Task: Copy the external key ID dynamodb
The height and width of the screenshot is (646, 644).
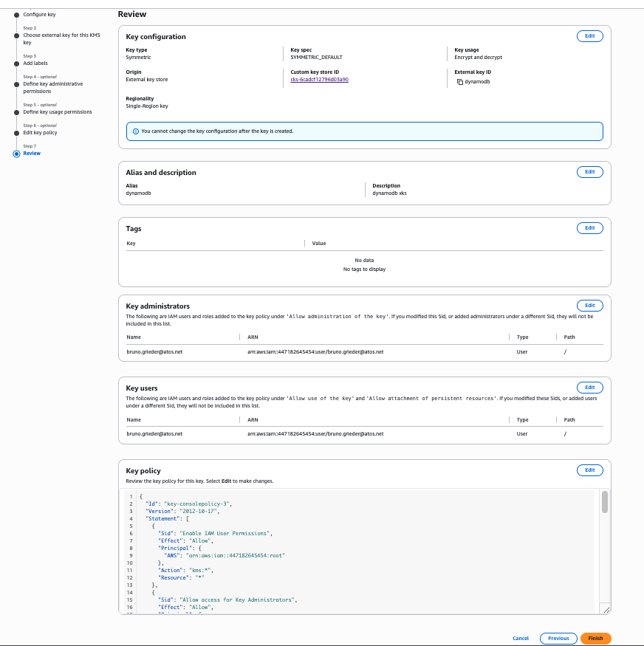Action: [x=459, y=82]
